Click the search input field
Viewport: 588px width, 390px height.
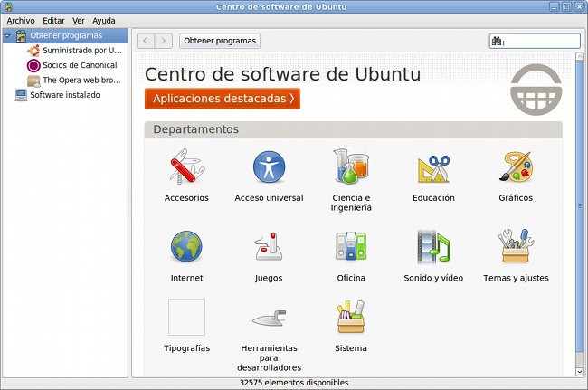(535, 41)
